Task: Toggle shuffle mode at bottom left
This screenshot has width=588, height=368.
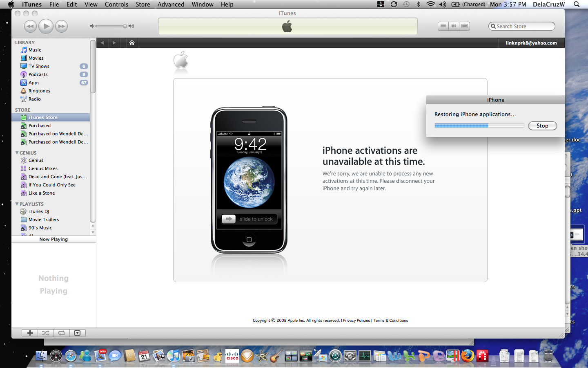Action: (x=46, y=333)
